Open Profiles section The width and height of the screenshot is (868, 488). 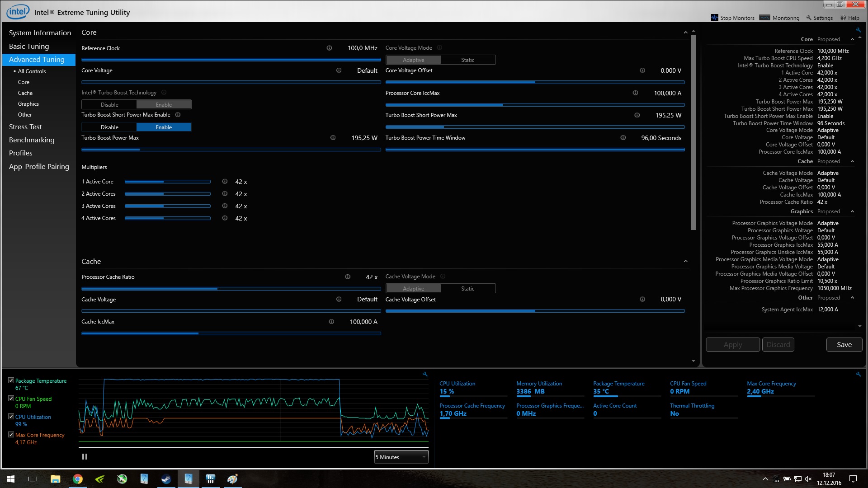tap(21, 153)
